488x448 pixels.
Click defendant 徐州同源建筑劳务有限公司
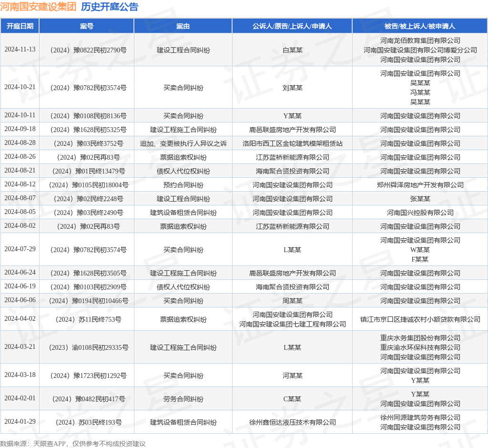(420, 417)
